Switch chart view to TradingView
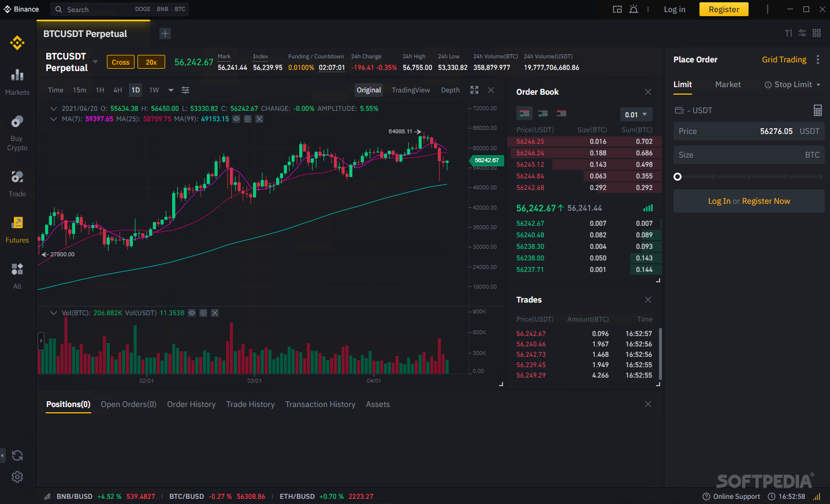830x504 pixels. (x=411, y=90)
